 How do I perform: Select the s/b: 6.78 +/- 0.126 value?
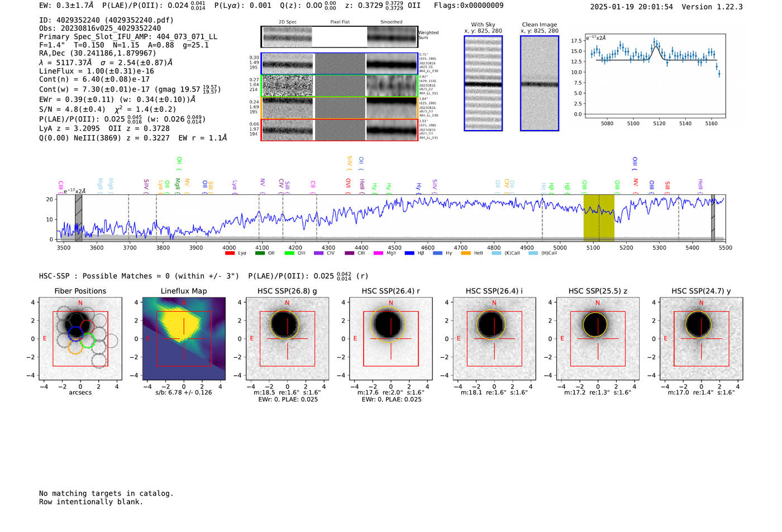click(184, 392)
